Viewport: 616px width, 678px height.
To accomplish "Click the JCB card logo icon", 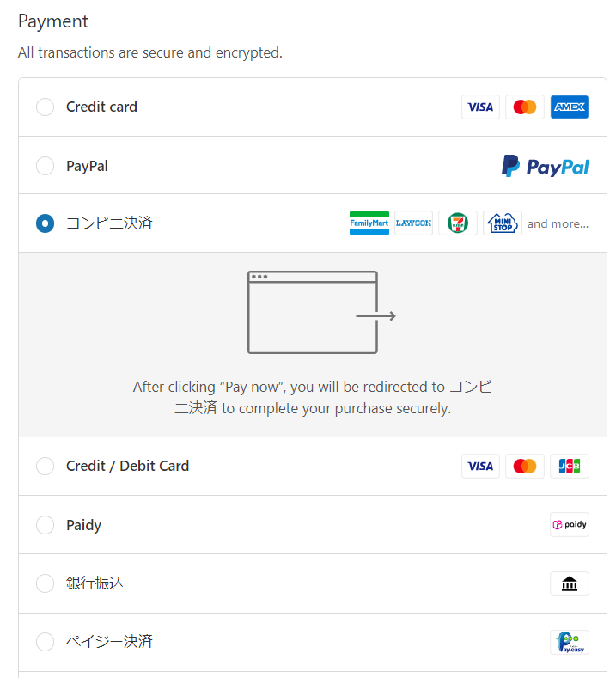I will click(x=569, y=467).
